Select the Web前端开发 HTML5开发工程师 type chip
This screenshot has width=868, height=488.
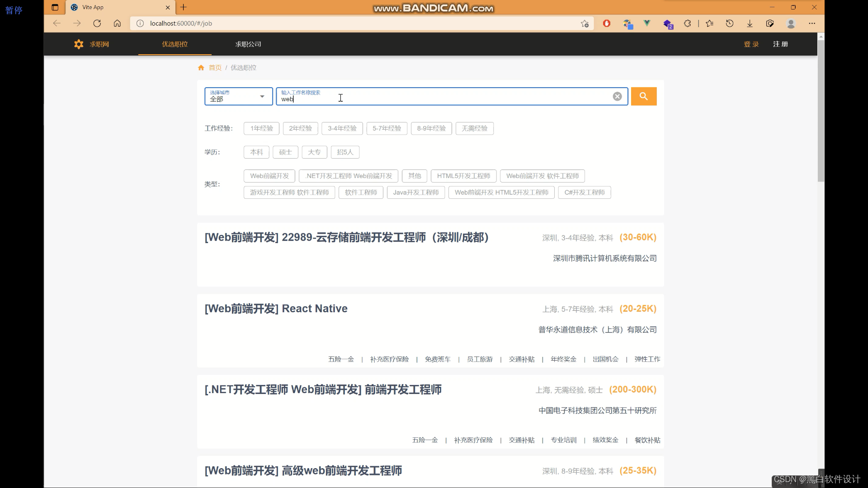(x=501, y=192)
